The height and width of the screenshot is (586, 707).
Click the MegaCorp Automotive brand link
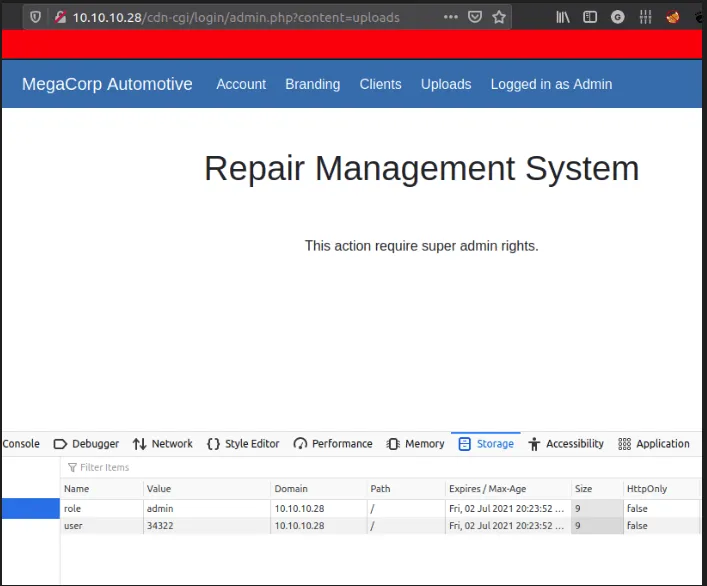coord(107,84)
